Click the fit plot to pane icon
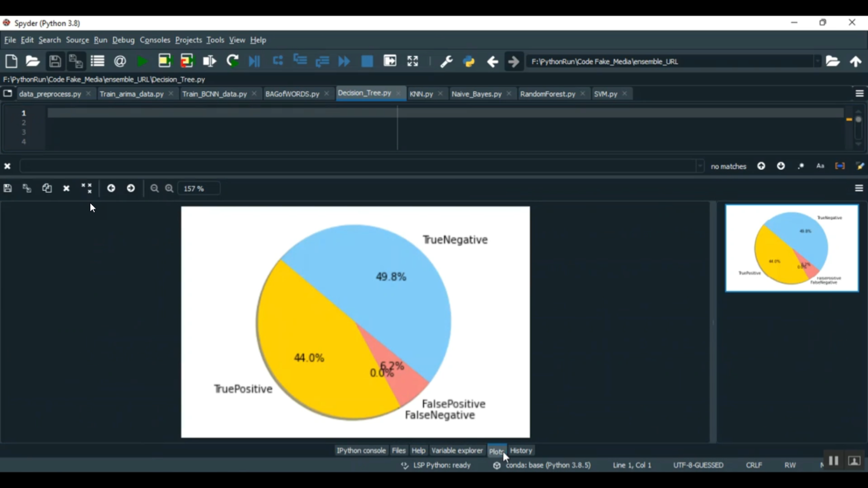 point(87,188)
